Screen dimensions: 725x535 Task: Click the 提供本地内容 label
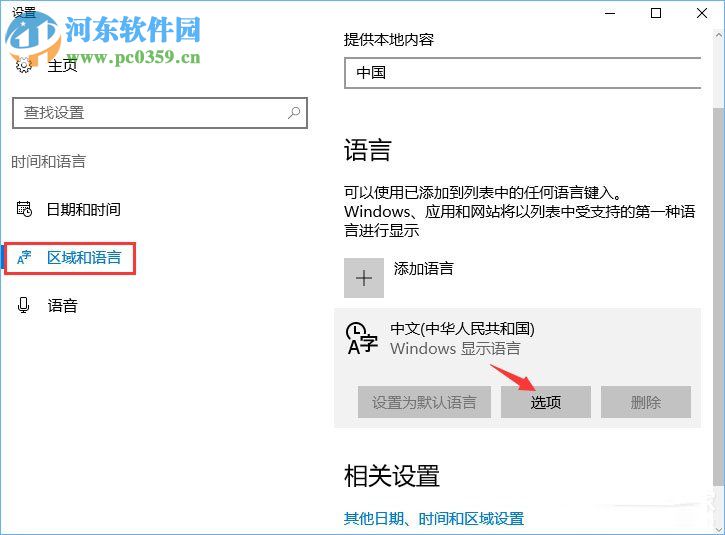389,40
